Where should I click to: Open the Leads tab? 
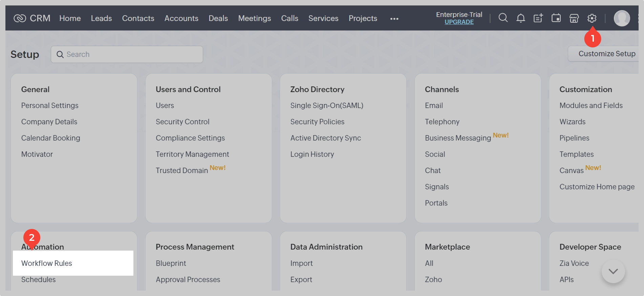coord(101,18)
